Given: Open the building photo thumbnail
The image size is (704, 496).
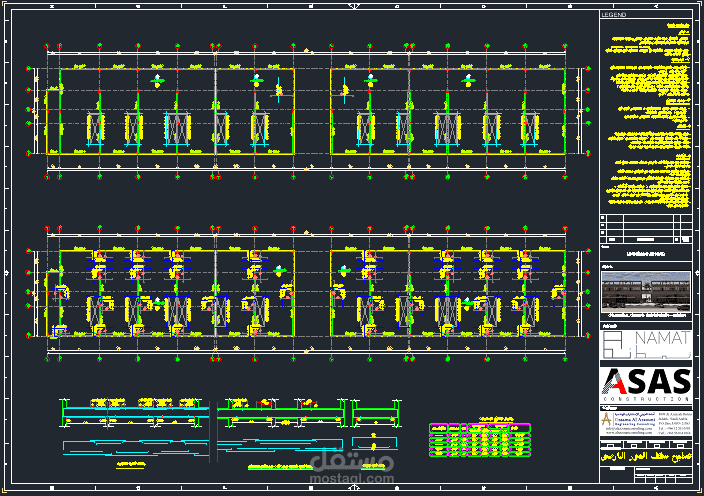Looking at the screenshot, I should click(x=646, y=292).
